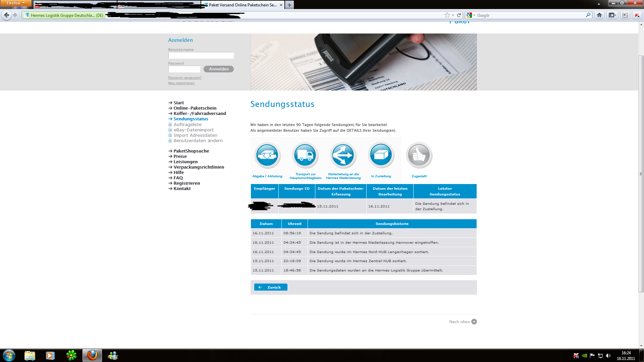This screenshot has height=362, width=644.
Task: Switch to Paket Versand Online Paketschein tab
Action: 242,5
